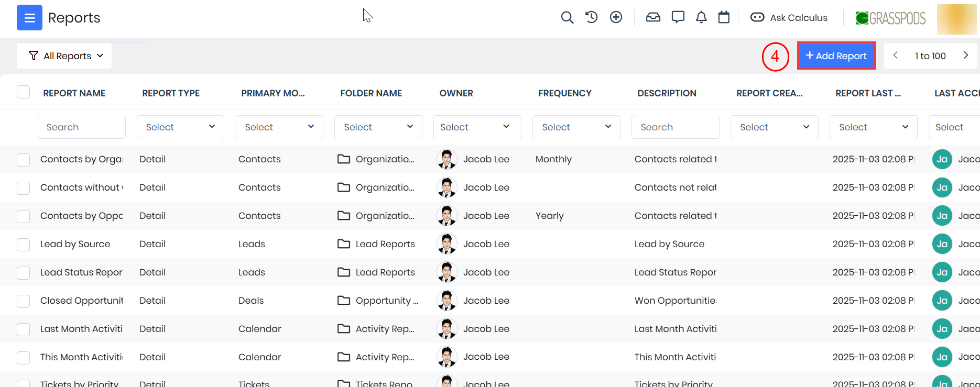The height and width of the screenshot is (387, 980).
Task: Click the quick create plus icon
Action: point(616,17)
